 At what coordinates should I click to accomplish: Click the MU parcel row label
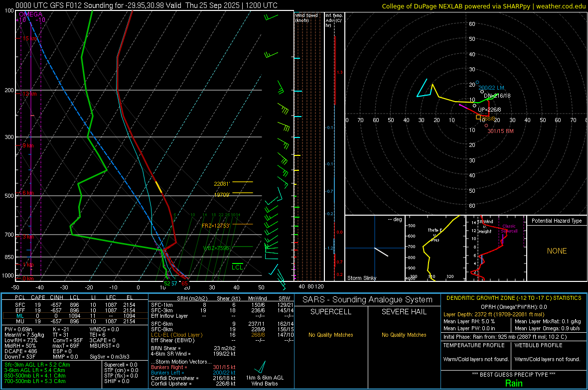click(20, 321)
